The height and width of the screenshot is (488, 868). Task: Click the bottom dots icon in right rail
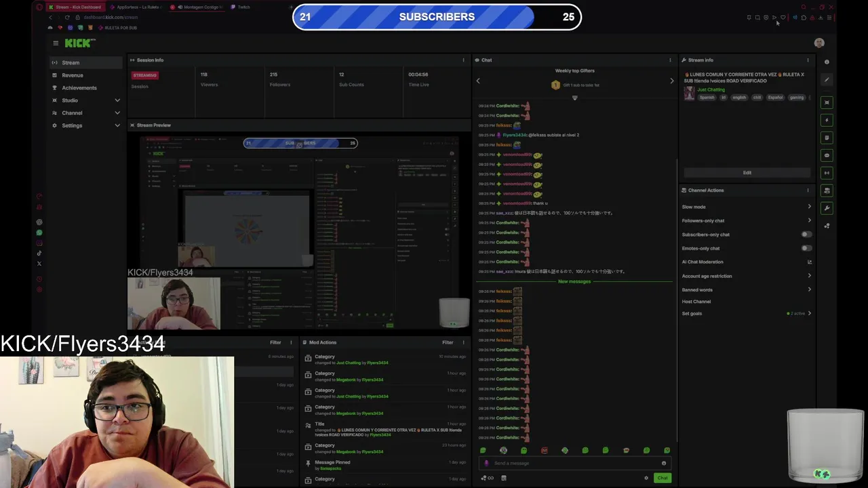click(x=827, y=226)
